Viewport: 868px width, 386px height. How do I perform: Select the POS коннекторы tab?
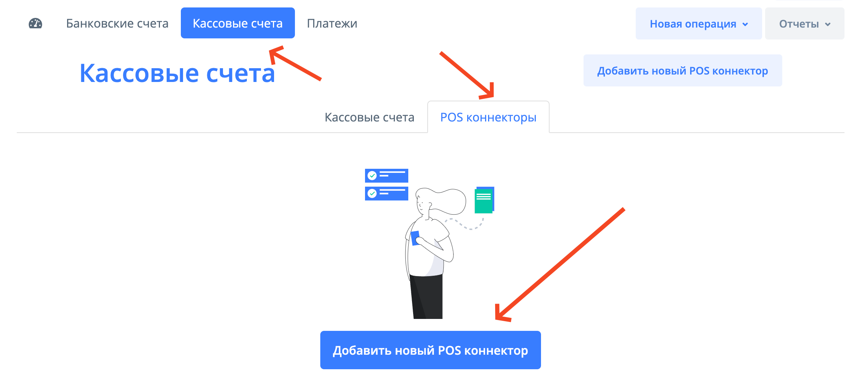488,117
